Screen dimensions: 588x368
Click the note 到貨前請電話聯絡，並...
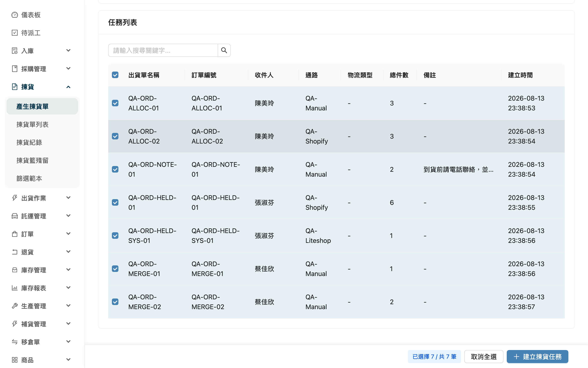pos(458,169)
